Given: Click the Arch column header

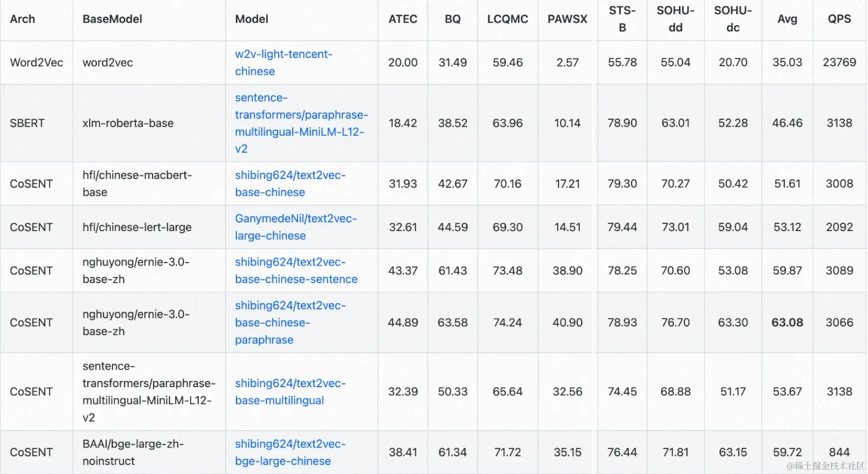Looking at the screenshot, I should 23,19.
